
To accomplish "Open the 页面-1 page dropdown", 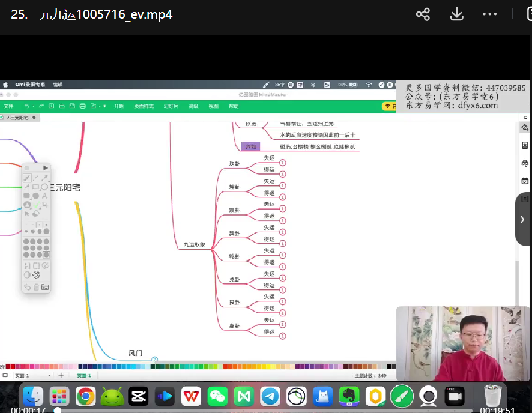I will [32, 375].
